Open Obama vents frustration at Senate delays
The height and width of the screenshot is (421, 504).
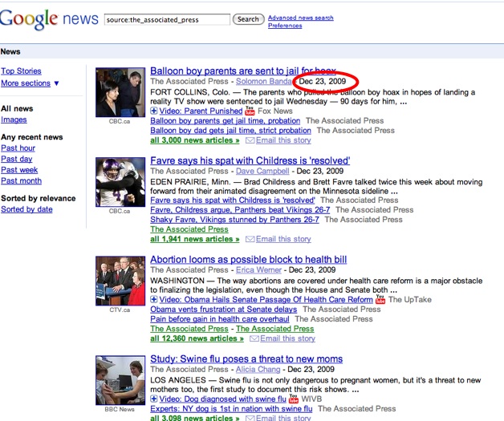[x=224, y=310]
